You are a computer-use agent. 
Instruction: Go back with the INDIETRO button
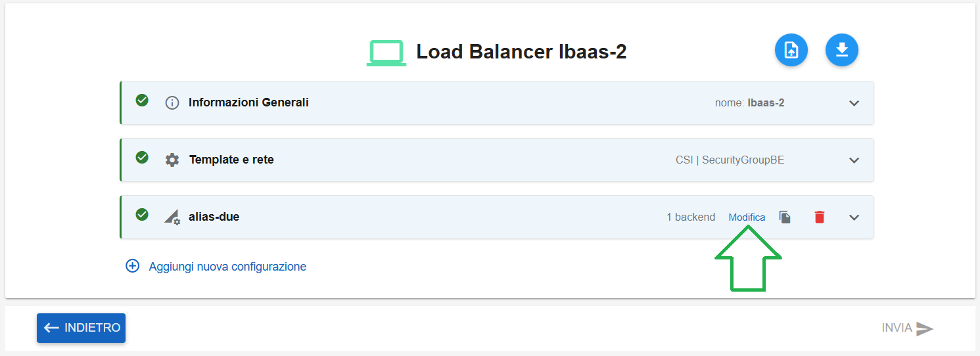pyautogui.click(x=81, y=328)
